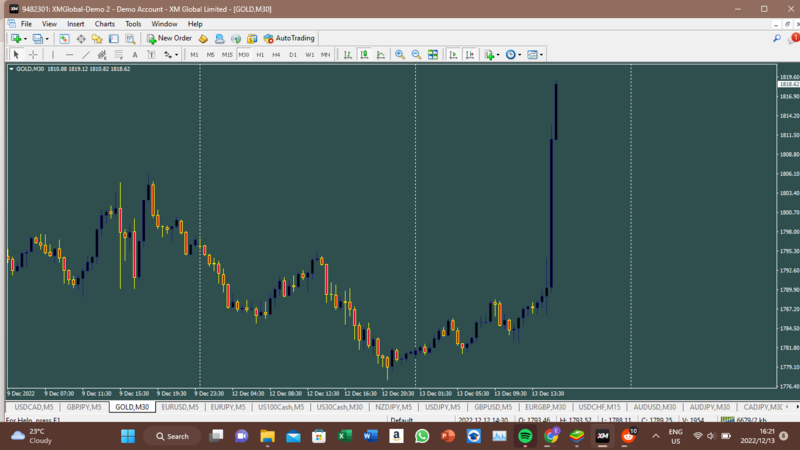Open the View menu
This screenshot has height=450, width=800.
pyautogui.click(x=49, y=24)
